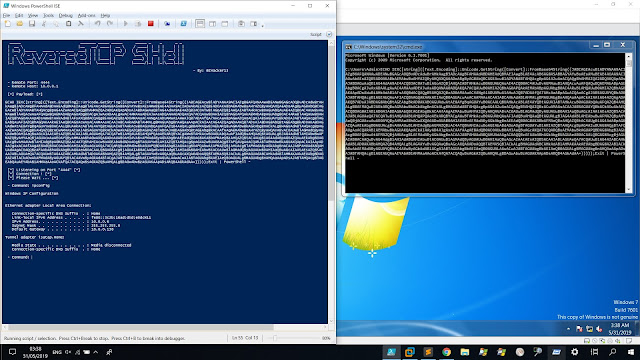Toggle the Show Command Add-on icon
The width and height of the screenshot is (640, 360).
[253, 24]
